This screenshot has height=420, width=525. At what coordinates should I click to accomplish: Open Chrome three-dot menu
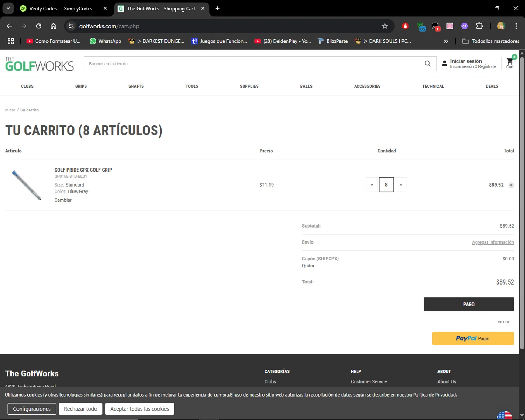click(x=516, y=26)
